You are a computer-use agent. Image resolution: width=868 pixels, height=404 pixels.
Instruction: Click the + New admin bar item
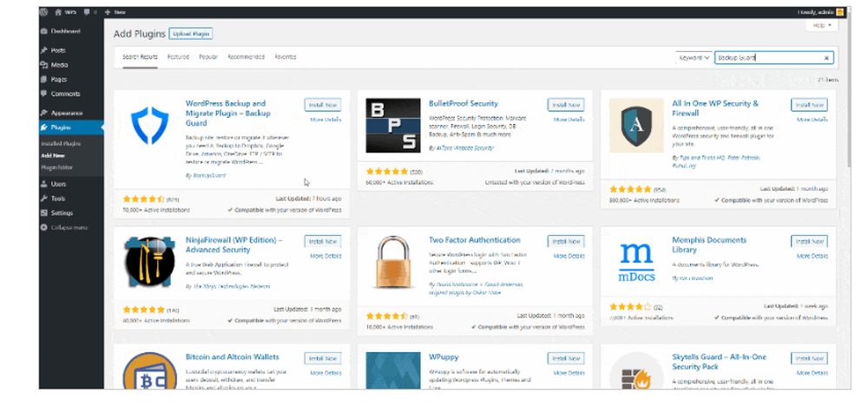(115, 11)
